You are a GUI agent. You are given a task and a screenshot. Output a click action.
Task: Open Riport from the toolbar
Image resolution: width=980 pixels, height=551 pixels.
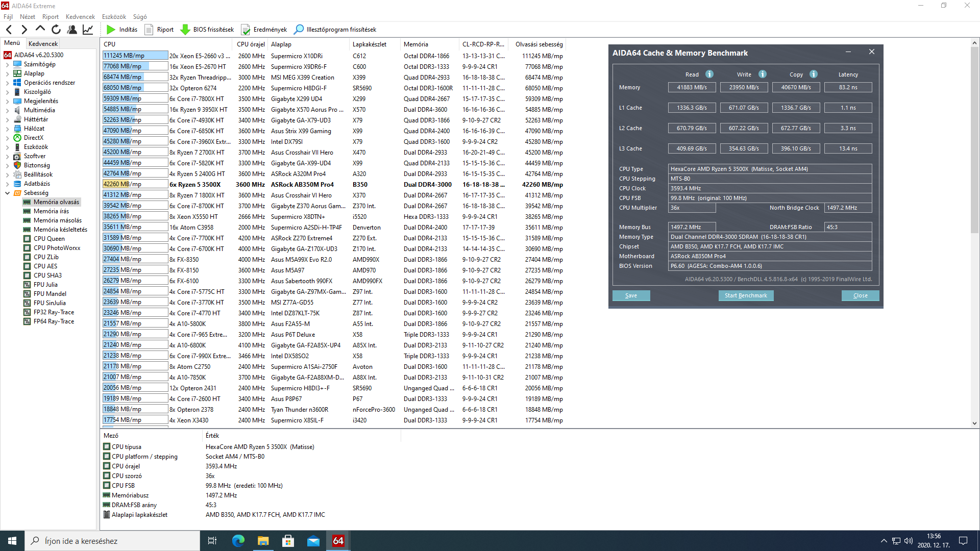pyautogui.click(x=159, y=30)
